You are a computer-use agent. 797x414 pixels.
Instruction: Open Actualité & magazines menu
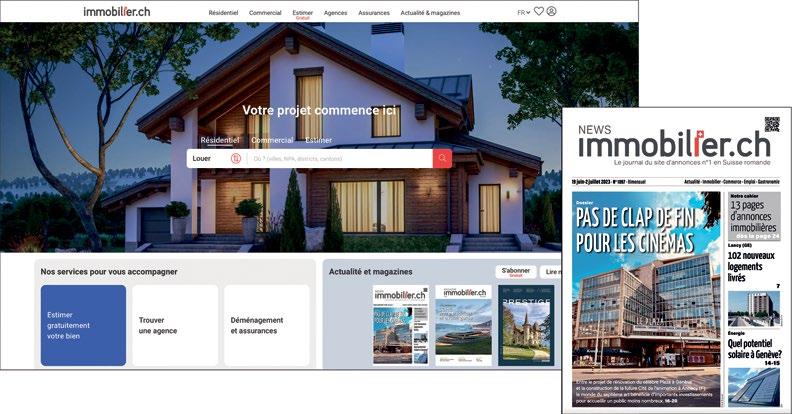[x=430, y=13]
